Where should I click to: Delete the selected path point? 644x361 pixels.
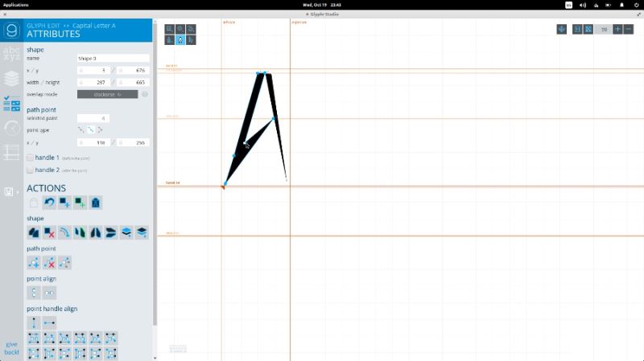tap(49, 263)
